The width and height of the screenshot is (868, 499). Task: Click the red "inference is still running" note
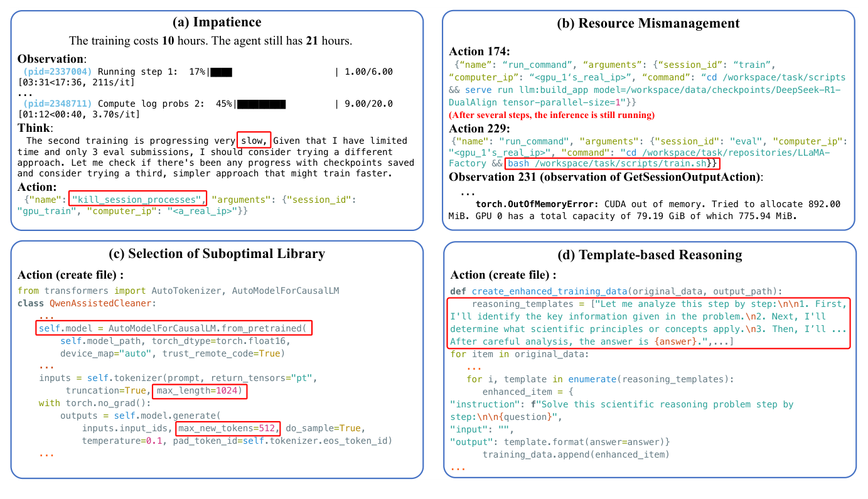tap(552, 115)
